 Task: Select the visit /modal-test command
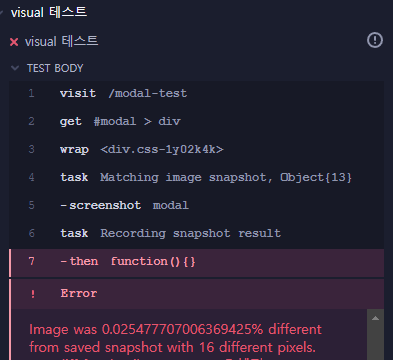(196, 93)
